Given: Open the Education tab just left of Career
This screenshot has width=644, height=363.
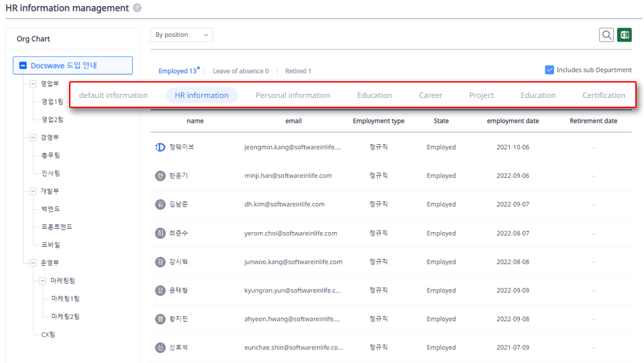Looking at the screenshot, I should pyautogui.click(x=374, y=95).
